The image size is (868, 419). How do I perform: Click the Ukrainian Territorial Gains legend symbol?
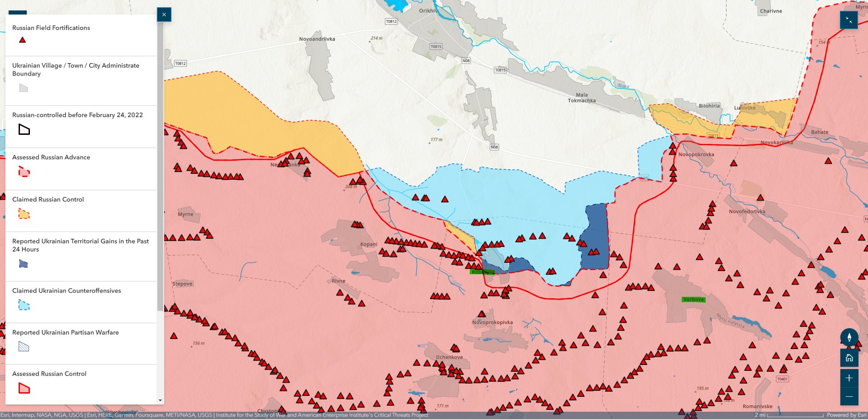[x=24, y=263]
